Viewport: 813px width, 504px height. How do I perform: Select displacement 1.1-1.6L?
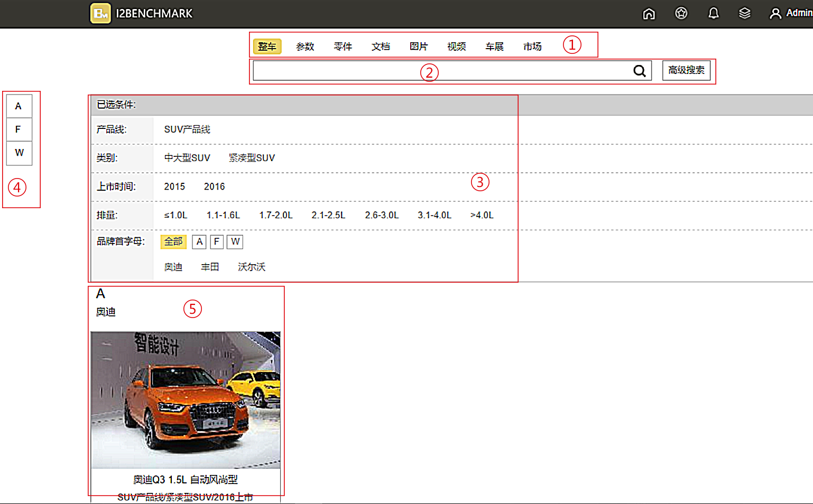(223, 215)
